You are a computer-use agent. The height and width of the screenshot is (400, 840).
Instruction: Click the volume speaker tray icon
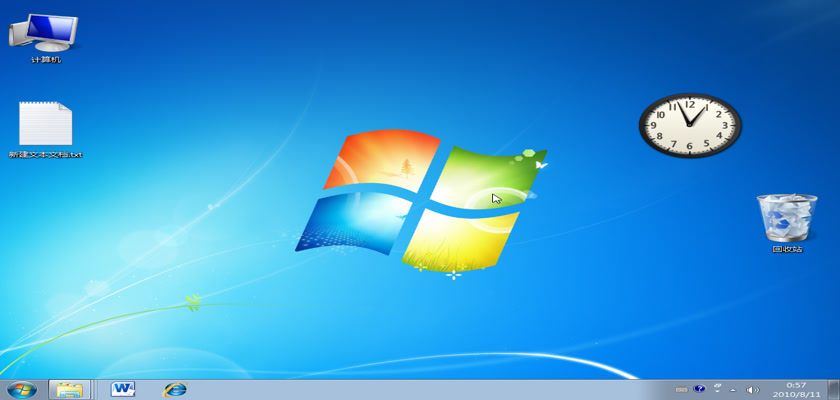point(752,389)
